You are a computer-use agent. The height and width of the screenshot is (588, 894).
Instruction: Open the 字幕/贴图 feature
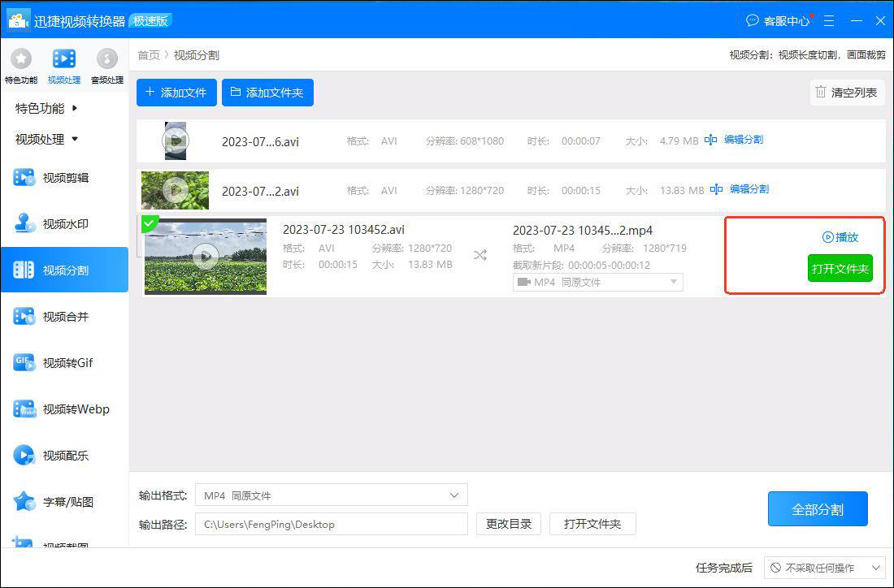65,501
